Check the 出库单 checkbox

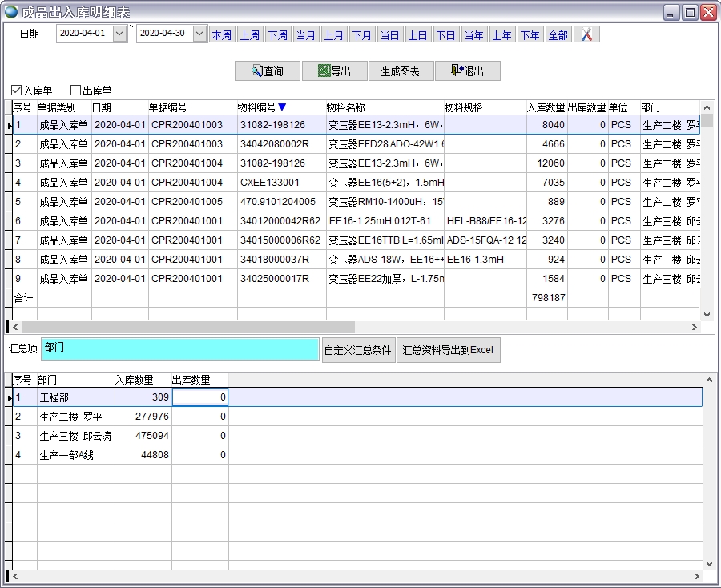coord(76,91)
